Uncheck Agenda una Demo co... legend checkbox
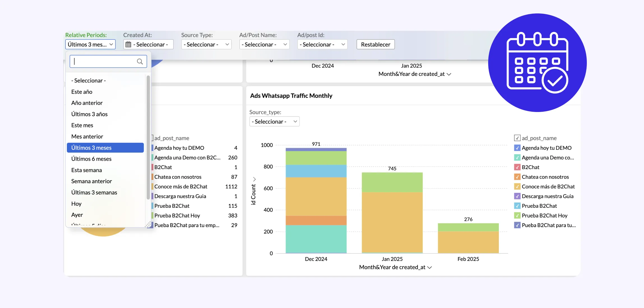 point(517,158)
